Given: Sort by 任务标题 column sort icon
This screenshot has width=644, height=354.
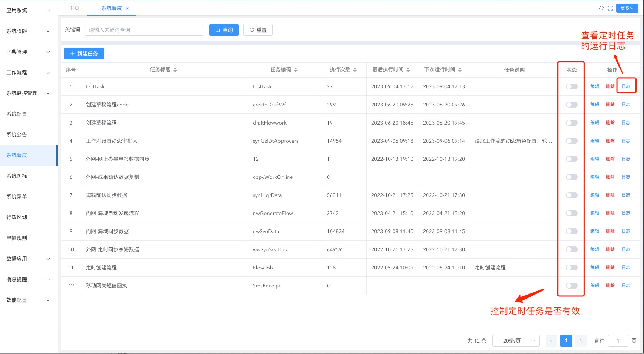Looking at the screenshot, I should (x=175, y=70).
